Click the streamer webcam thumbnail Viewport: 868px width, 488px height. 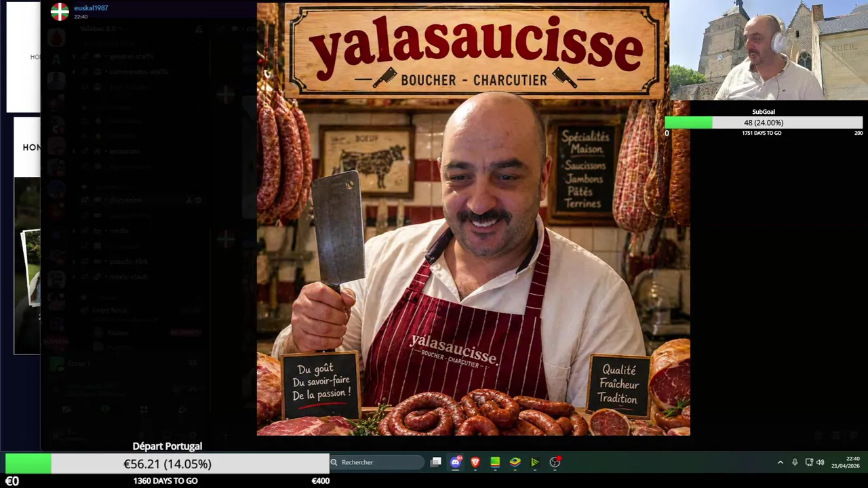(x=768, y=50)
